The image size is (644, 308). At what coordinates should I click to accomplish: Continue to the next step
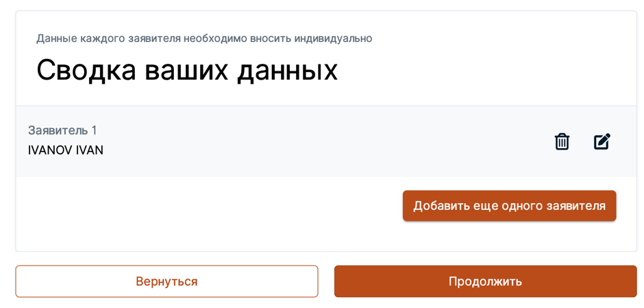[x=485, y=281]
